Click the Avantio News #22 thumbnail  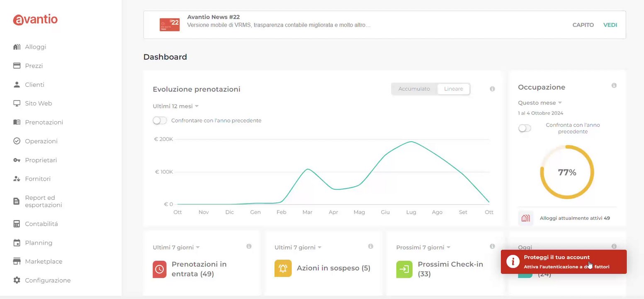[170, 25]
